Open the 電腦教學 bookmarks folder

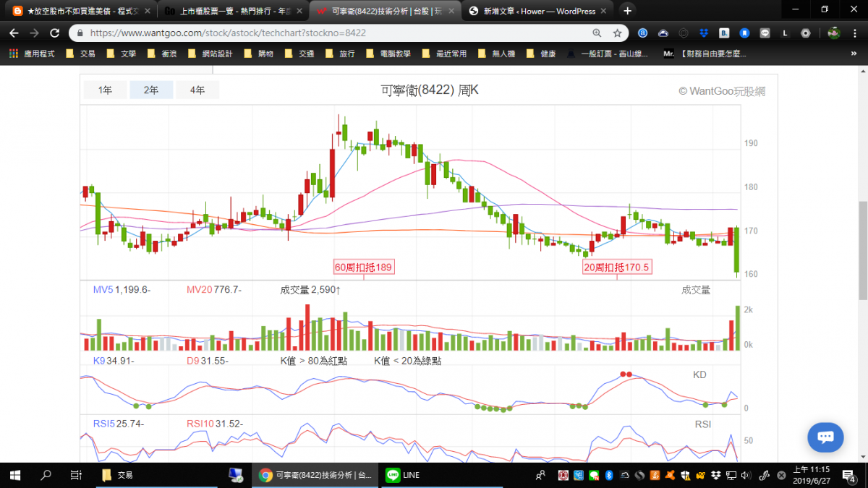click(x=389, y=53)
